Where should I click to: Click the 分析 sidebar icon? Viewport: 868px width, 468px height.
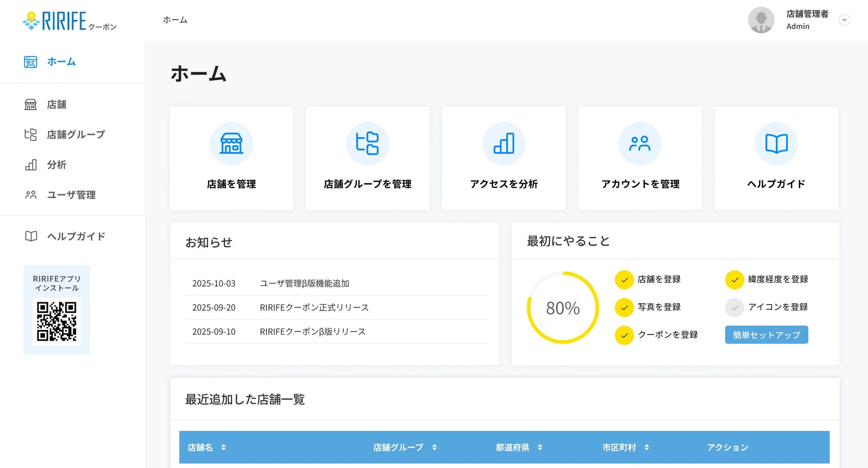click(30, 165)
